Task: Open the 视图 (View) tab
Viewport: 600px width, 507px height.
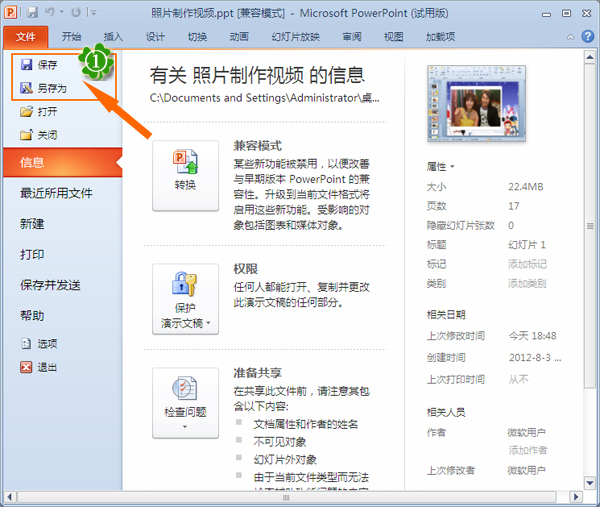Action: tap(394, 37)
